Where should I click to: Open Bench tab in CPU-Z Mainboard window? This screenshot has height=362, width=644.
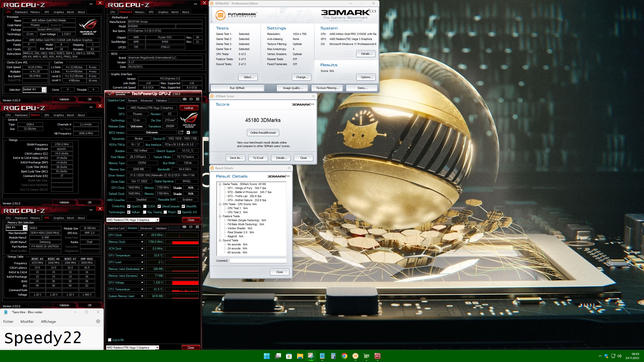click(x=175, y=12)
